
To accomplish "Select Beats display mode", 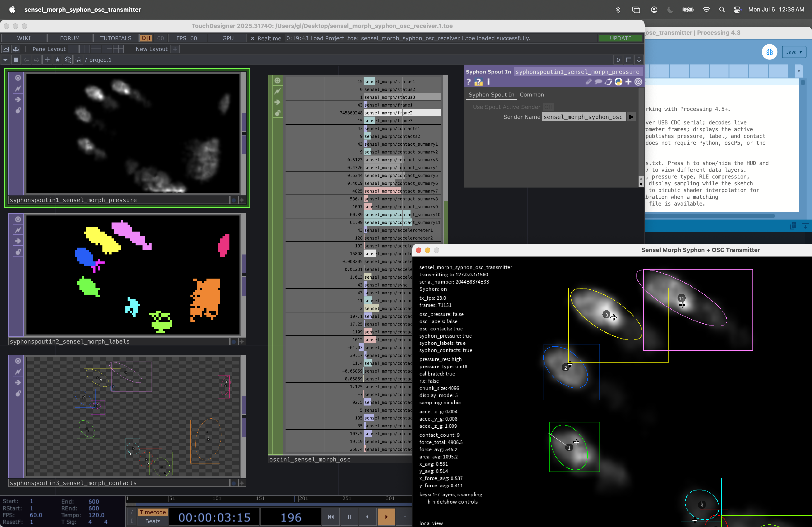I will coord(152,522).
